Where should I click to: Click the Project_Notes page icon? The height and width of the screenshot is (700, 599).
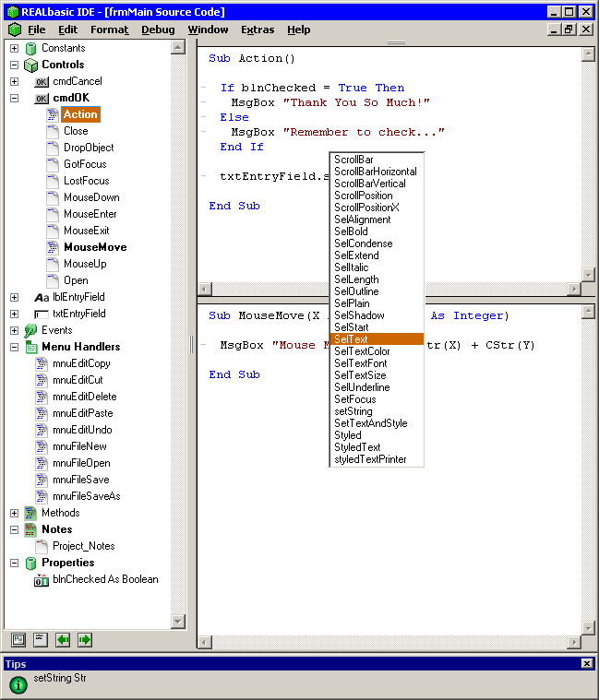pyautogui.click(x=42, y=546)
